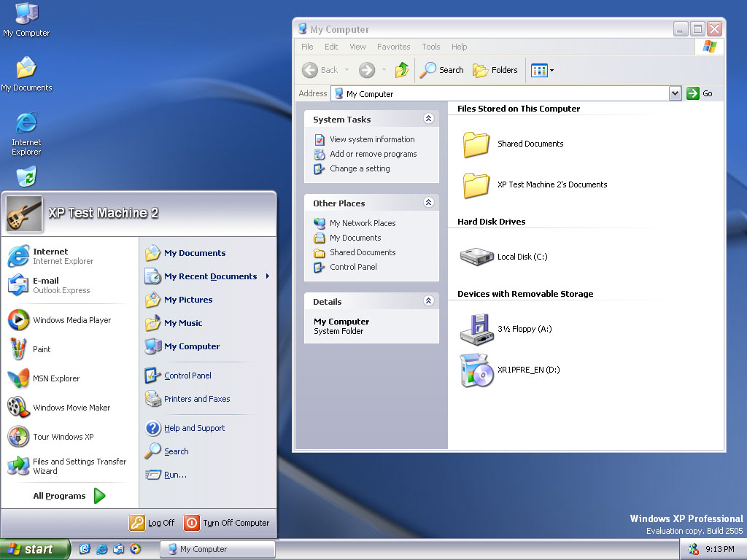Select the Local Disk (C:) drive icon

click(476, 257)
